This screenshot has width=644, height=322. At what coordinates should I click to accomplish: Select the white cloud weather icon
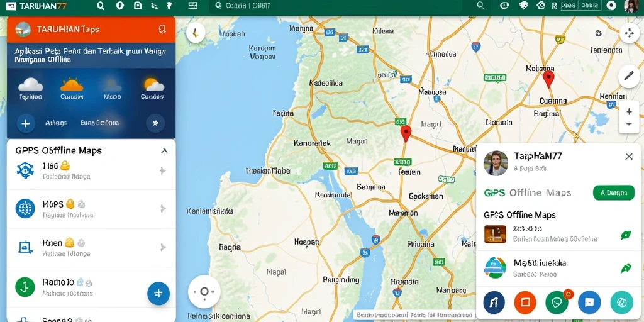point(31,85)
